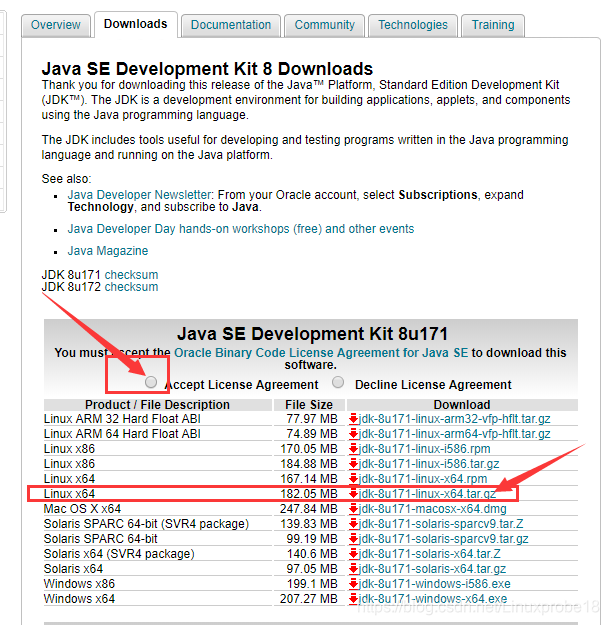Click download arrow icon for linux-arm64-vfp-hflt.tar.gz
609x625 pixels.
tap(353, 434)
